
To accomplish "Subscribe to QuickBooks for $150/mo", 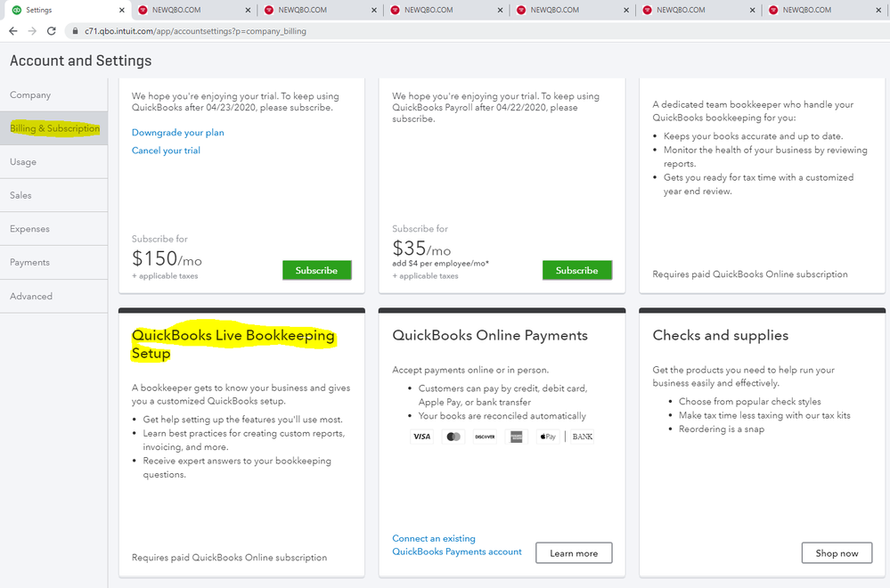I will [316, 269].
